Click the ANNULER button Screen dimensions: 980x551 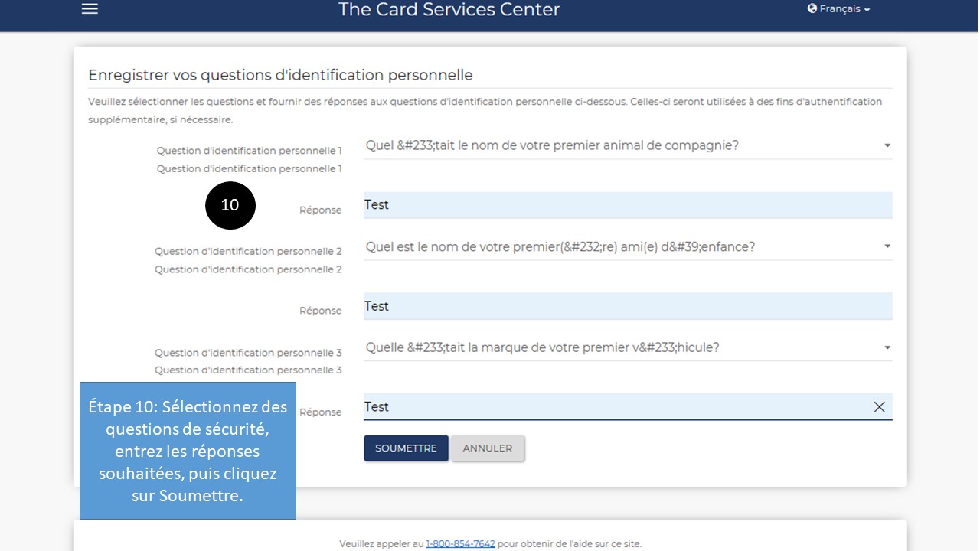[488, 448]
